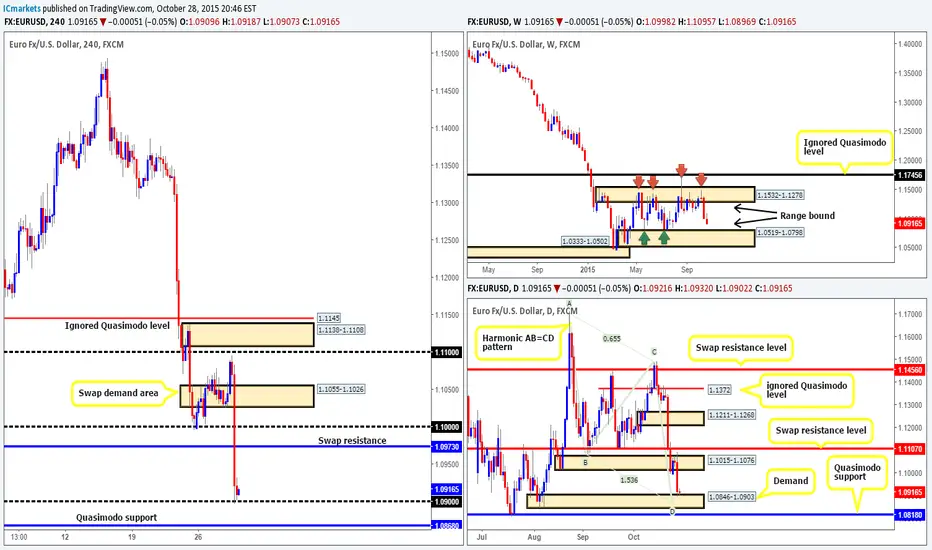Open the ICmarkets publisher link
Viewport: 932px width, 550px height.
23,8
